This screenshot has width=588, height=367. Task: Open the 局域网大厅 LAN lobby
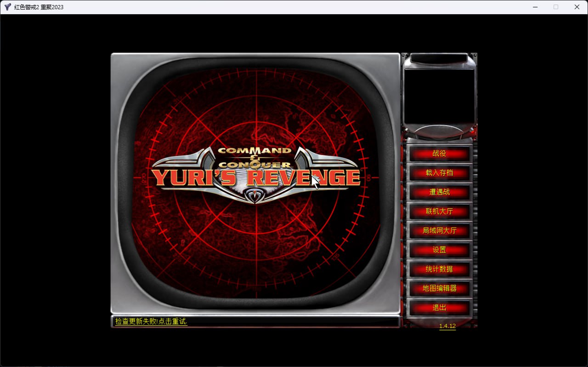pyautogui.click(x=439, y=231)
